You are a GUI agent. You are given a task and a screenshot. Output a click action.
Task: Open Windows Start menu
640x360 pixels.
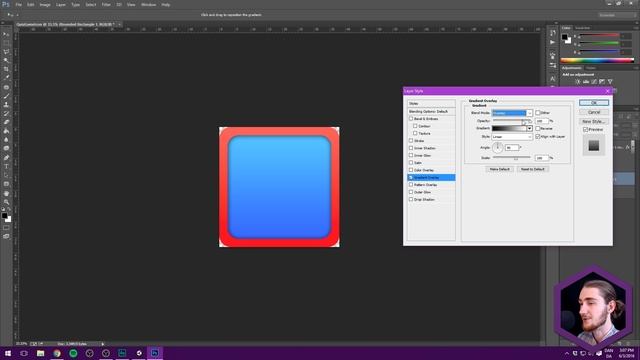tap(8, 353)
